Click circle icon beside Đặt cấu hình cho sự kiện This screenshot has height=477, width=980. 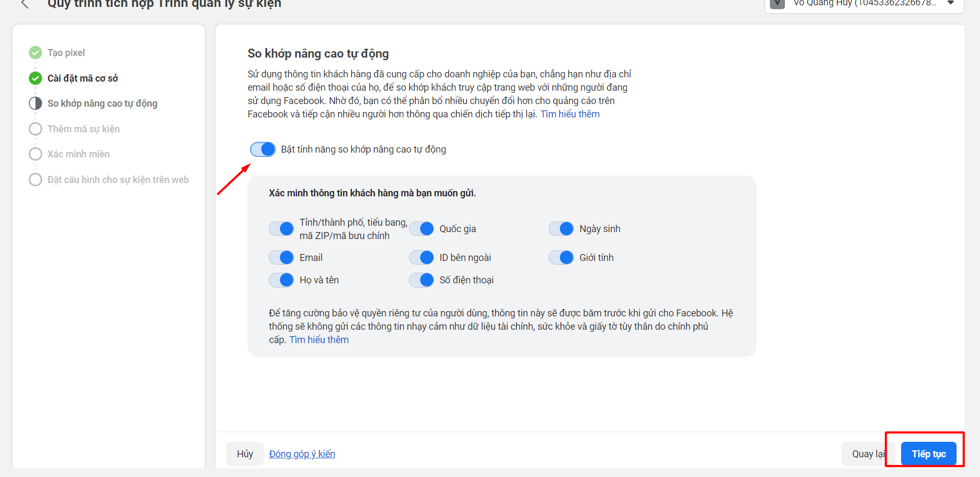[35, 180]
